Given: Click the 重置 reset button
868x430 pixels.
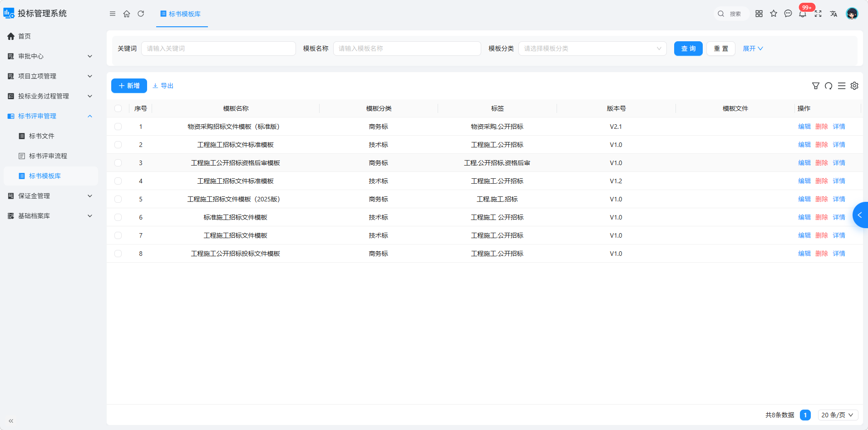Looking at the screenshot, I should pyautogui.click(x=721, y=49).
